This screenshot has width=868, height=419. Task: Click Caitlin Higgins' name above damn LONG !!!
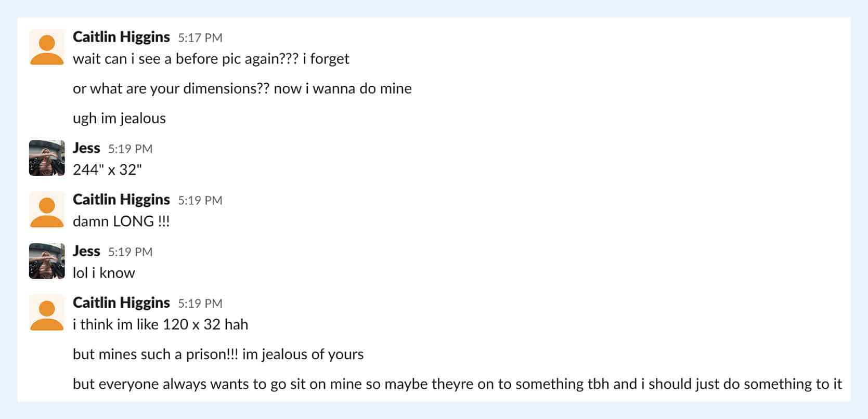[x=121, y=200]
